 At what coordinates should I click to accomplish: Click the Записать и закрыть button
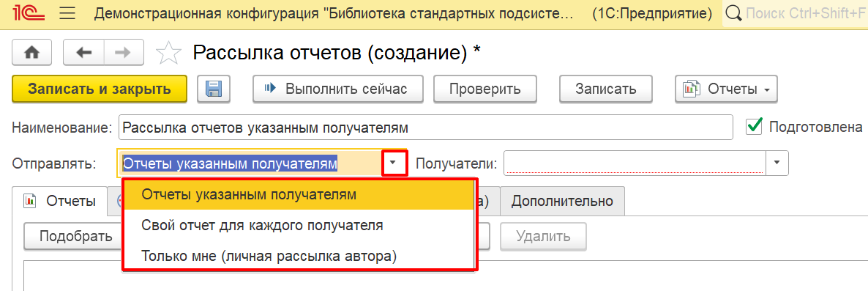point(100,89)
